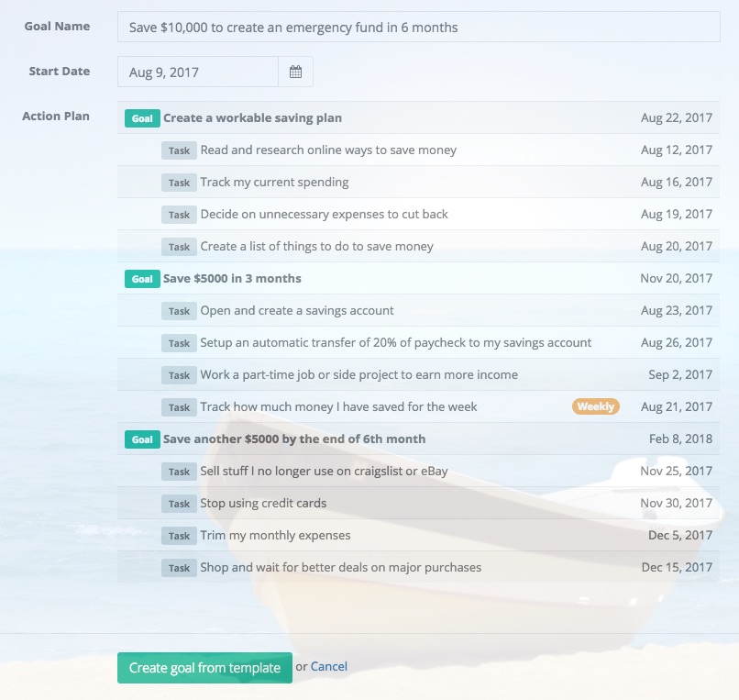Screen dimensions: 739x700
Task: Click the Task badge beside 'Stop using credit cards'
Action: [179, 504]
